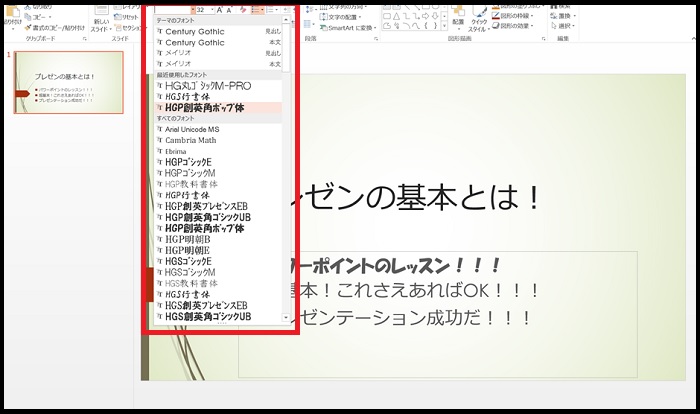
Task: Select Century Gothic 見出し theme font
Action: coord(218,31)
